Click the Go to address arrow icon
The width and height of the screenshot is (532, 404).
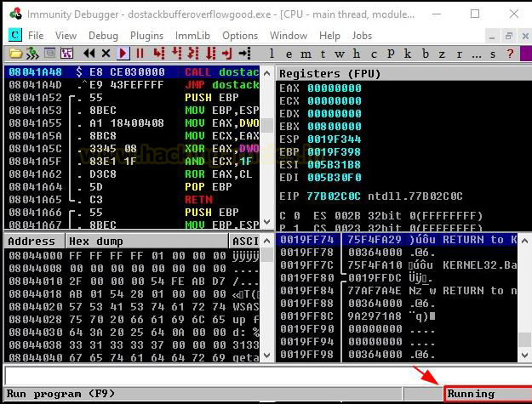[x=244, y=54]
